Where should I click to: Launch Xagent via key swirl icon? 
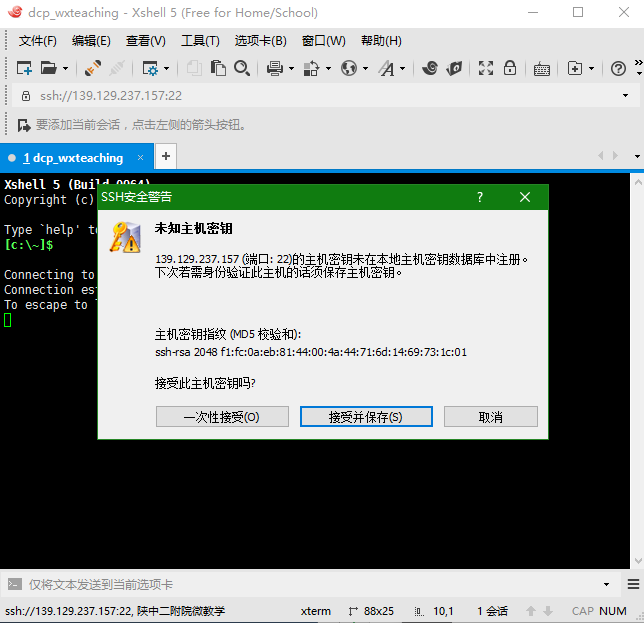point(454,68)
